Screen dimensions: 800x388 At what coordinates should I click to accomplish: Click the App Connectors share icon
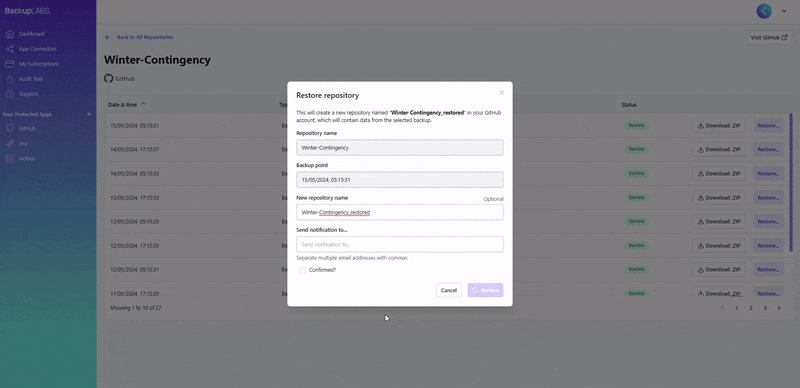coord(10,49)
